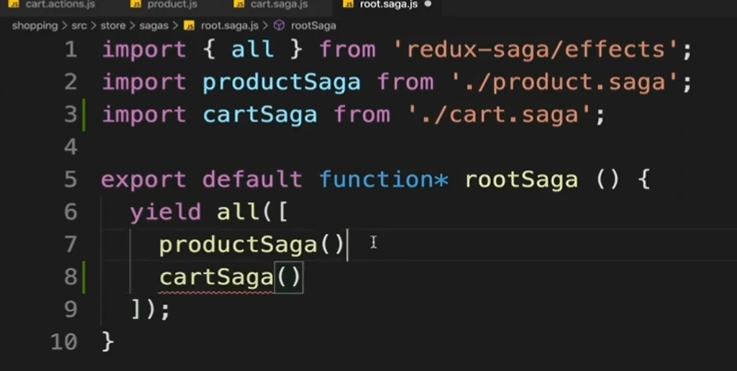Click the unsaved dot on root.saga.js tab

[428, 4]
